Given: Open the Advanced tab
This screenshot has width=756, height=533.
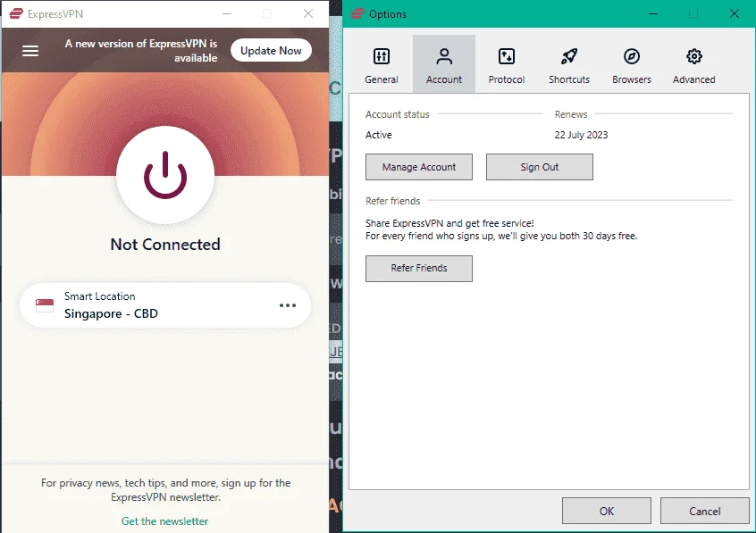Looking at the screenshot, I should click(x=694, y=65).
